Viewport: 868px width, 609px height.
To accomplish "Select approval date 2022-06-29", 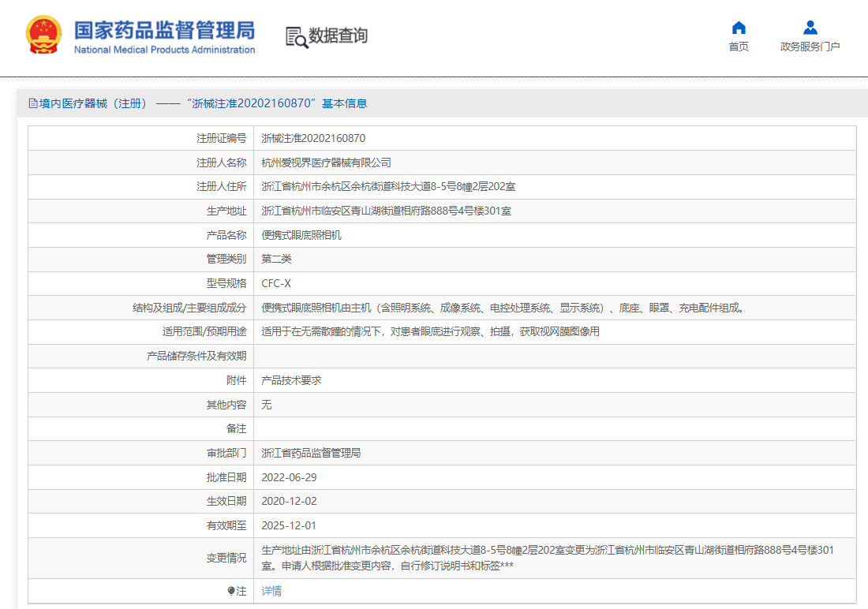I will pos(289,477).
